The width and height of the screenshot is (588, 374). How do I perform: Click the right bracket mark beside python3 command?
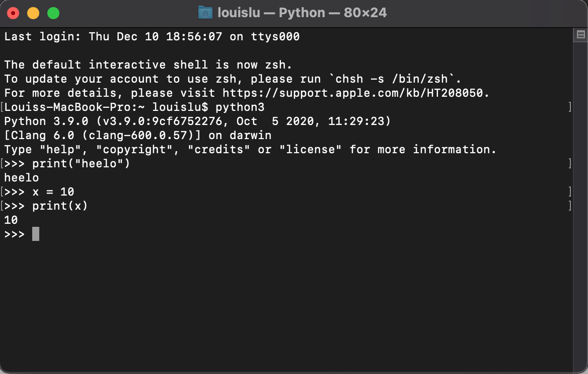click(x=570, y=107)
